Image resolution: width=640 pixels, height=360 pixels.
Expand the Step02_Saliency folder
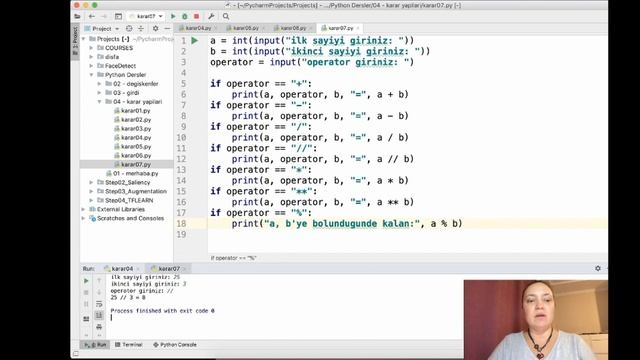point(91,182)
